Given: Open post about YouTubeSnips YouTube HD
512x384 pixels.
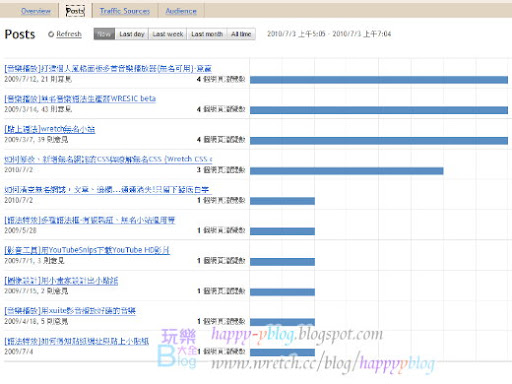Looking at the screenshot, I should point(87,250).
